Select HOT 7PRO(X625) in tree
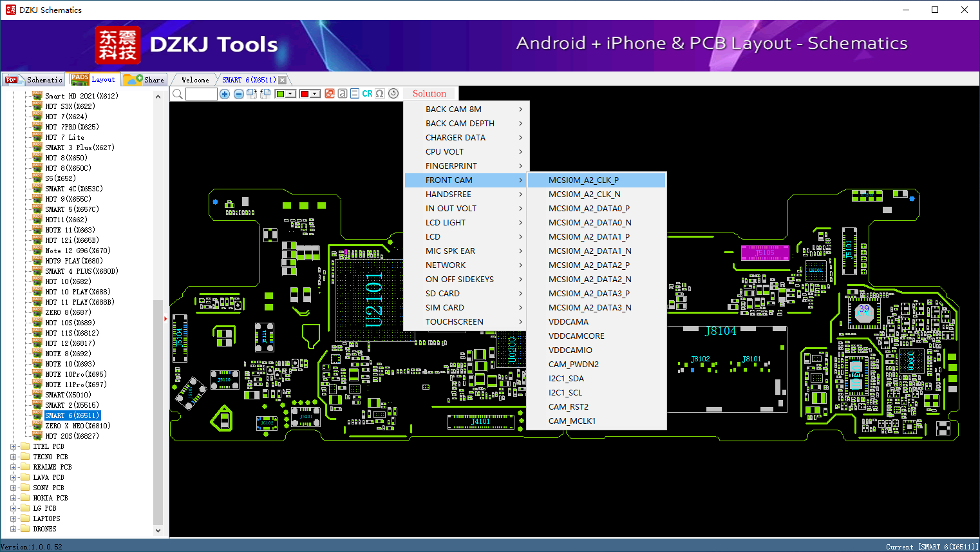The height and width of the screenshot is (552, 980). (72, 127)
